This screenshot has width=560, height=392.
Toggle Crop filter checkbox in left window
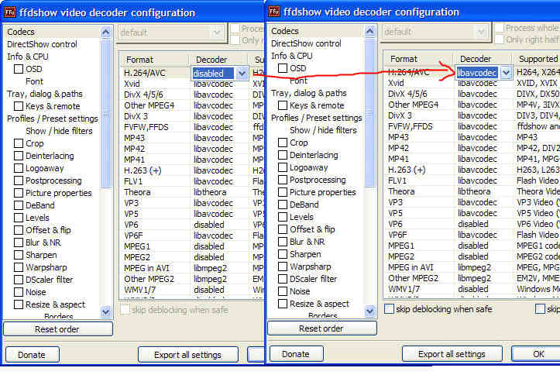19,143
